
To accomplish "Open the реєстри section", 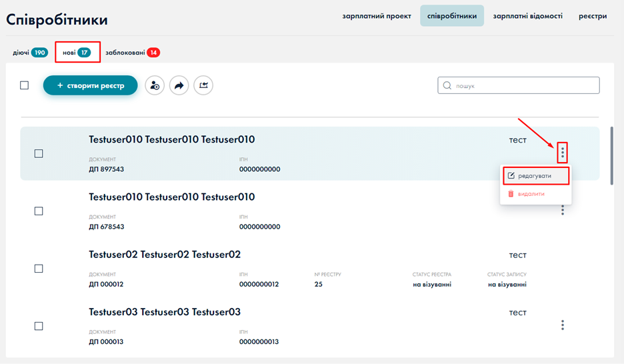I will tap(593, 16).
